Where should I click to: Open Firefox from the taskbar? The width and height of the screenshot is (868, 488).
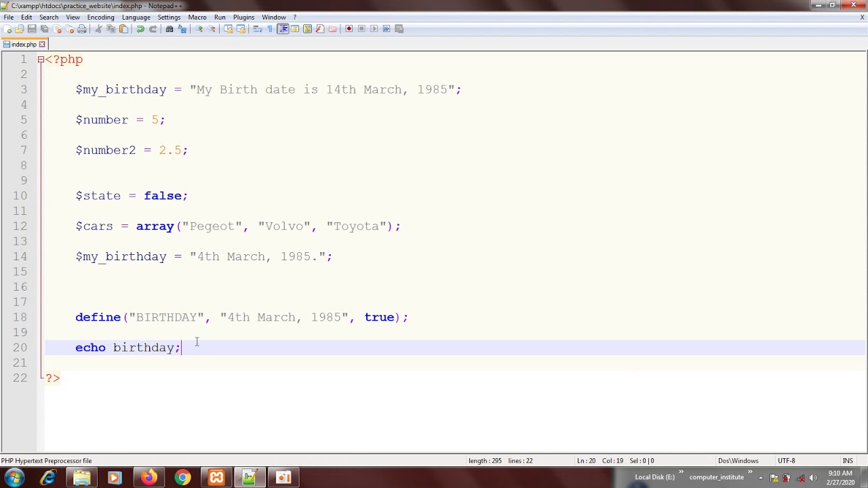149,478
